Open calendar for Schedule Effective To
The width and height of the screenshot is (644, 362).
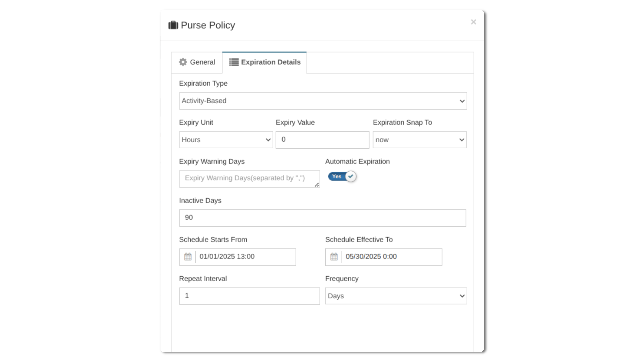(334, 257)
